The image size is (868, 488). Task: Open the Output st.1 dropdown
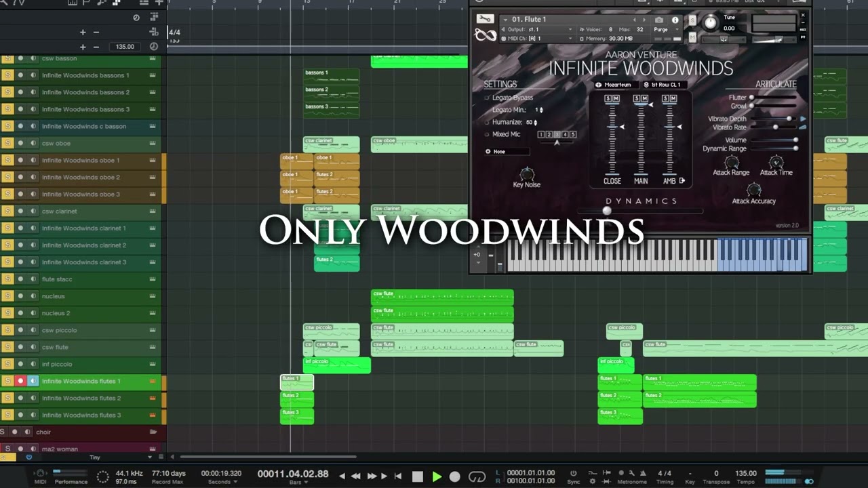(x=539, y=30)
